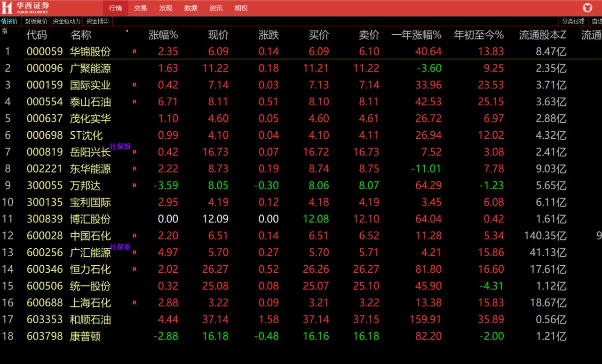Open the 资讯 tab
The width and height of the screenshot is (602, 364).
click(x=216, y=8)
